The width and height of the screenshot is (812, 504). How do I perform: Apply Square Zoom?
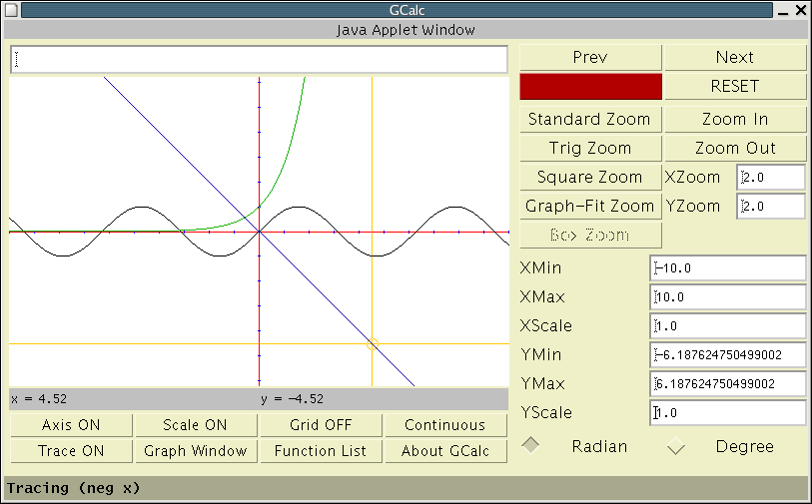(590, 177)
